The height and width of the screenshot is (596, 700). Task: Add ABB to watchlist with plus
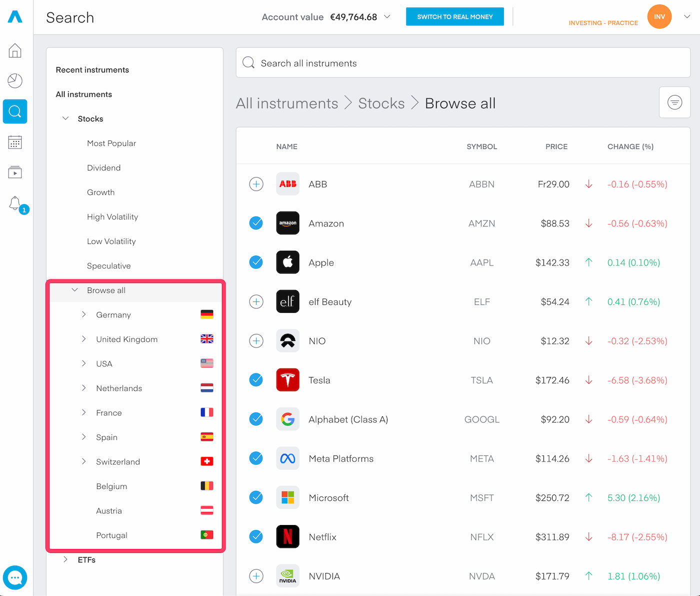pyautogui.click(x=256, y=184)
